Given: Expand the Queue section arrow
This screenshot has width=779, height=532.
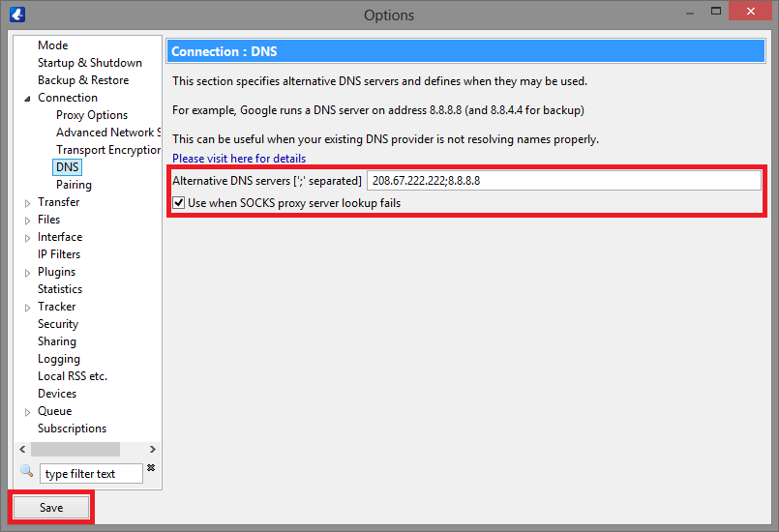Looking at the screenshot, I should (27, 411).
